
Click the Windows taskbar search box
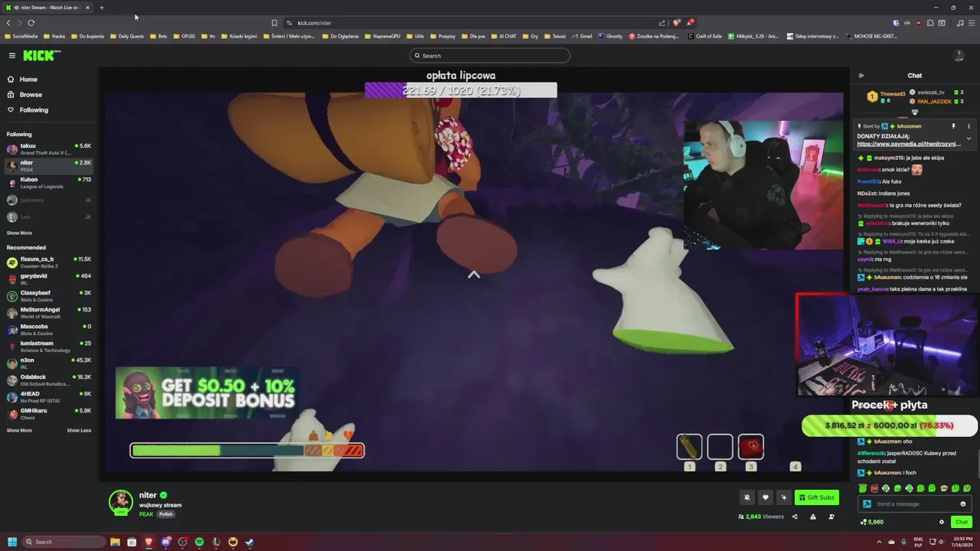64,542
